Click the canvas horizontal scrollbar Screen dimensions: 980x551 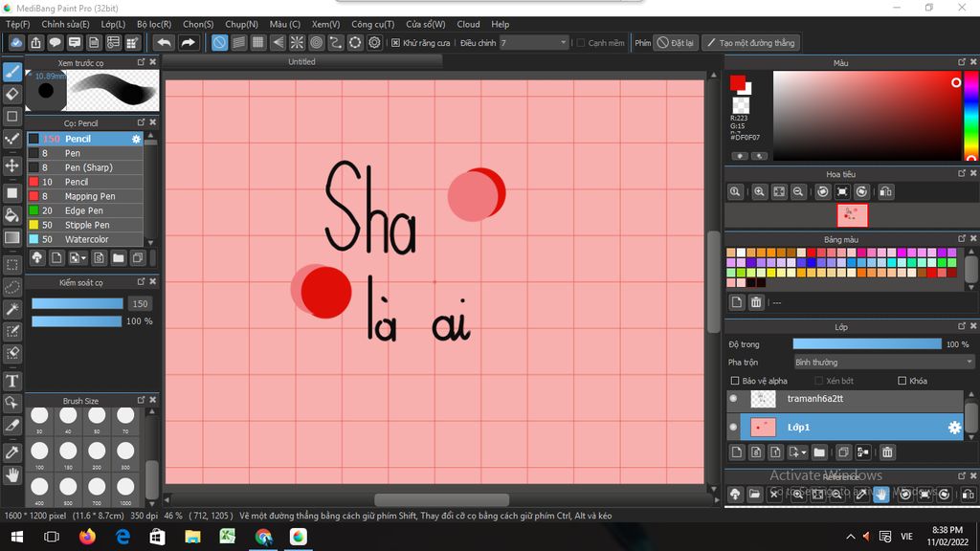tap(441, 499)
